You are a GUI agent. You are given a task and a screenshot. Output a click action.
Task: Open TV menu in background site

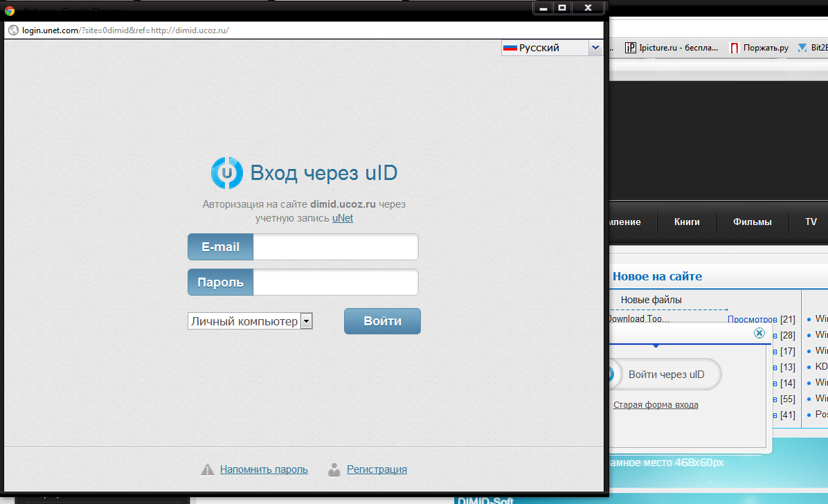coord(811,222)
